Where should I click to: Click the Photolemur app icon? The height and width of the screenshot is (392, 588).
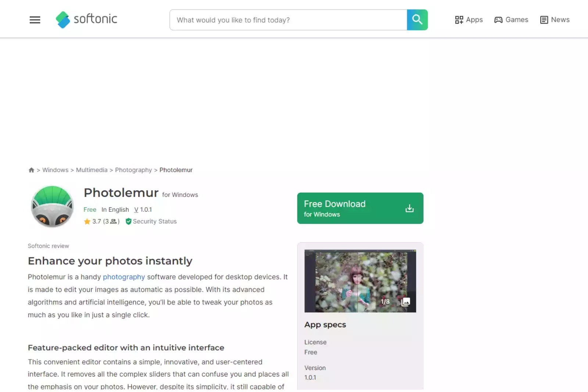click(x=52, y=206)
